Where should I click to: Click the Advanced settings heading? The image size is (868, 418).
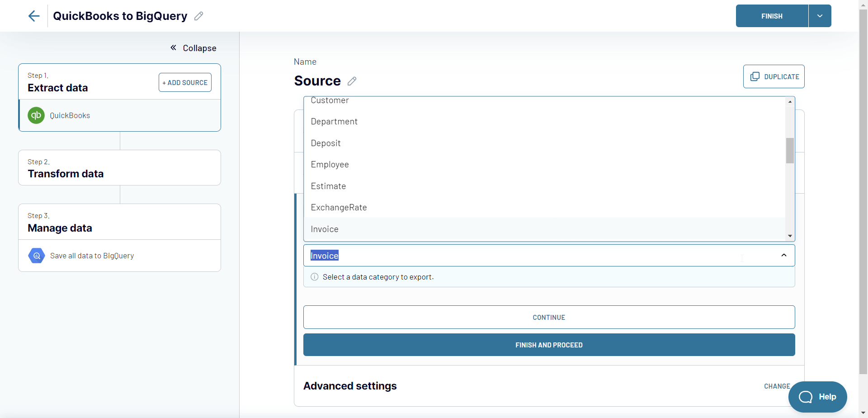coord(350,386)
